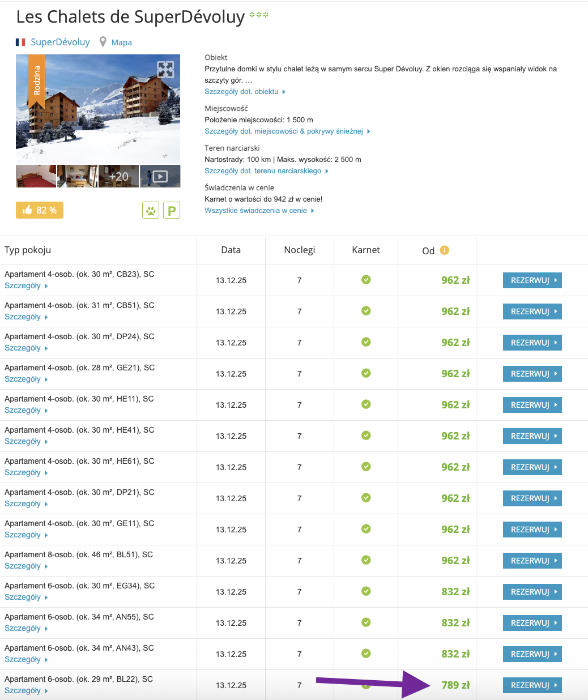The width and height of the screenshot is (588, 700).
Task: Click REZERWUJ for the DP24 apartment
Action: click(532, 343)
